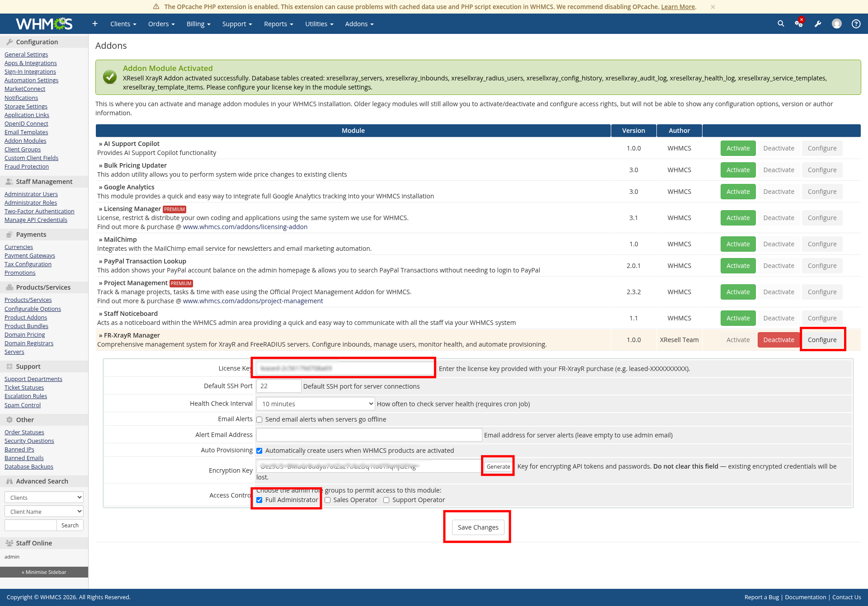Open the Health Check Interval dropdown
The image size is (868, 606).
[x=316, y=404]
